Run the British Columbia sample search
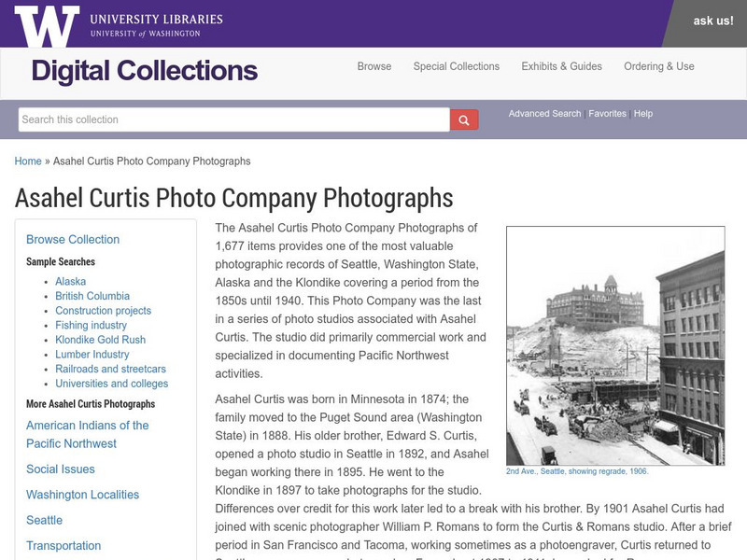This screenshot has width=747, height=560. 92,296
